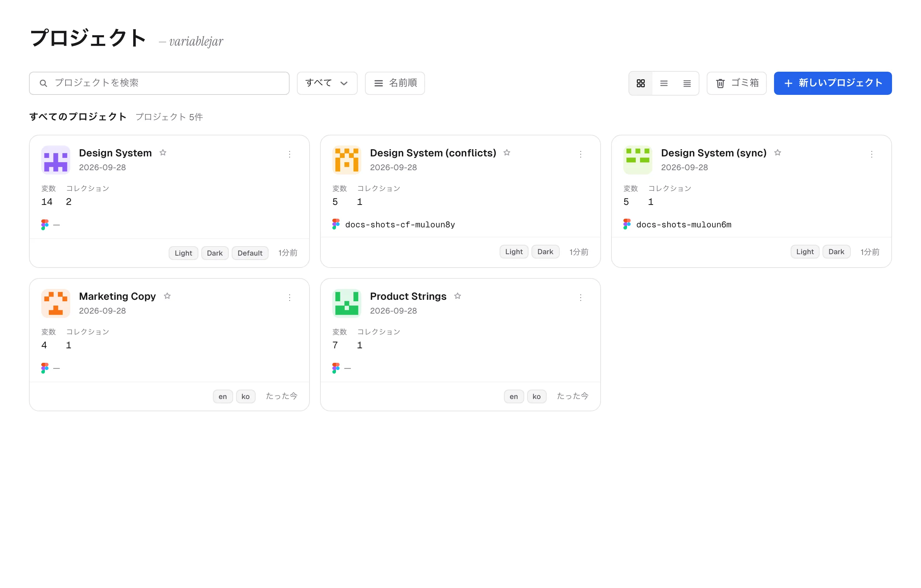Star the Design System (conflicts) project

[507, 153]
